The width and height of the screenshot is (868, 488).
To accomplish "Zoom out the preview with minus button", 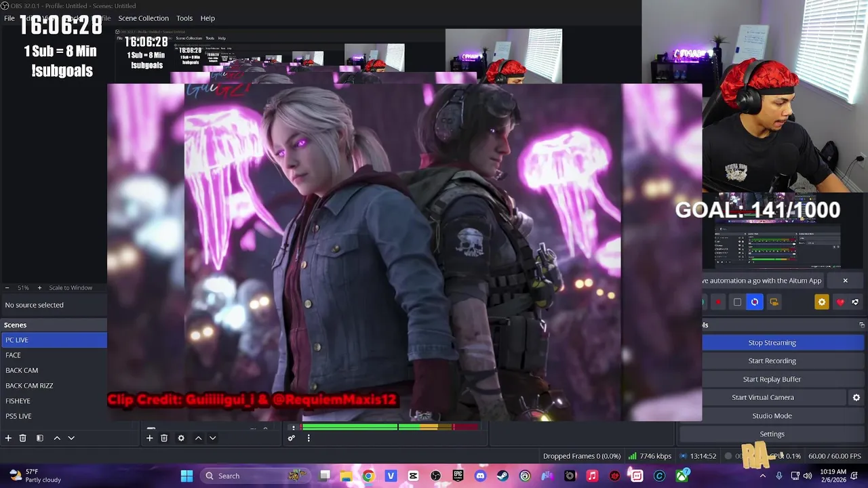I will (x=7, y=288).
